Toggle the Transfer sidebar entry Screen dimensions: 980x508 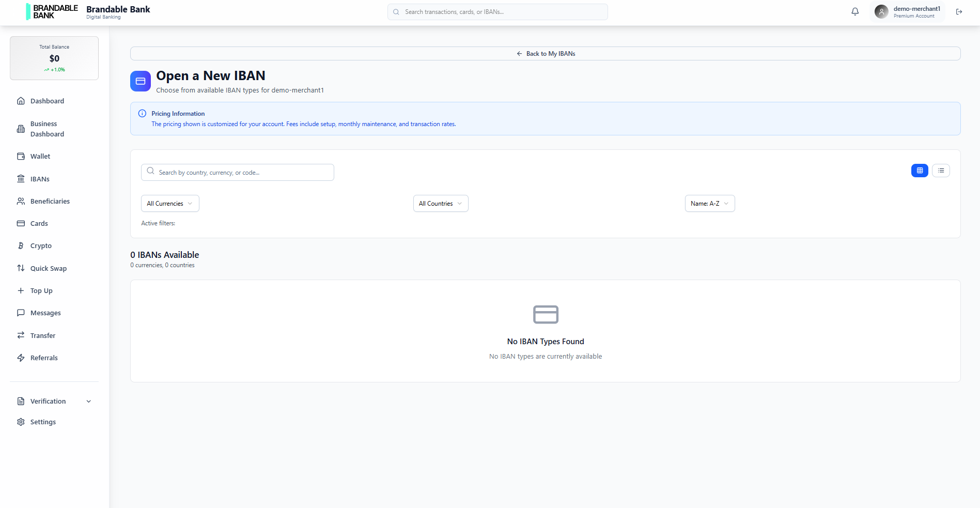43,335
